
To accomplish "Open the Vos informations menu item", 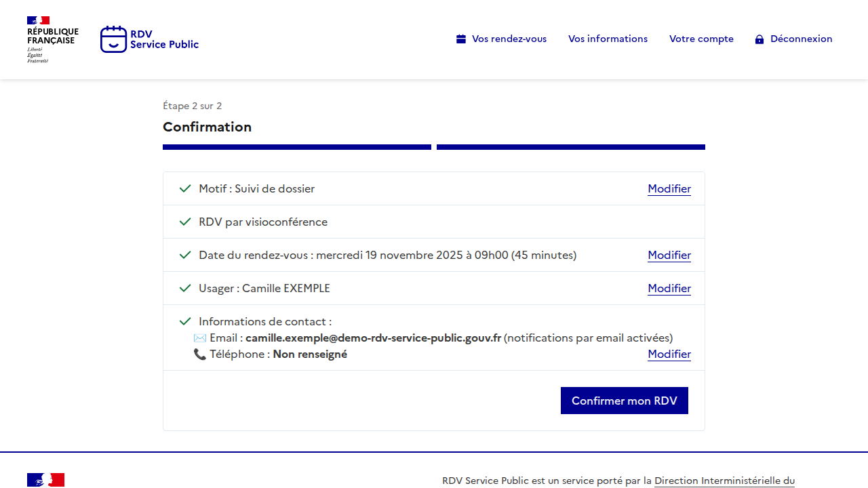I will pyautogui.click(x=608, y=39).
